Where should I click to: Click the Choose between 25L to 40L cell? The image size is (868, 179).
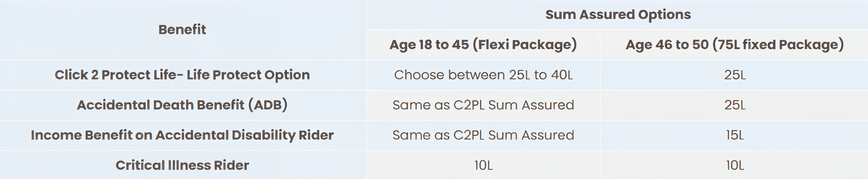(483, 75)
